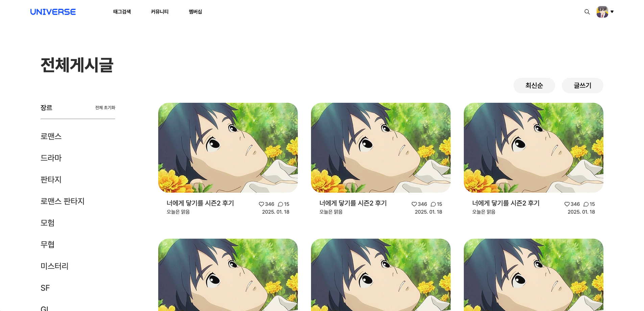Select the 미스터리 genre filter
The height and width of the screenshot is (311, 644).
[x=54, y=266]
